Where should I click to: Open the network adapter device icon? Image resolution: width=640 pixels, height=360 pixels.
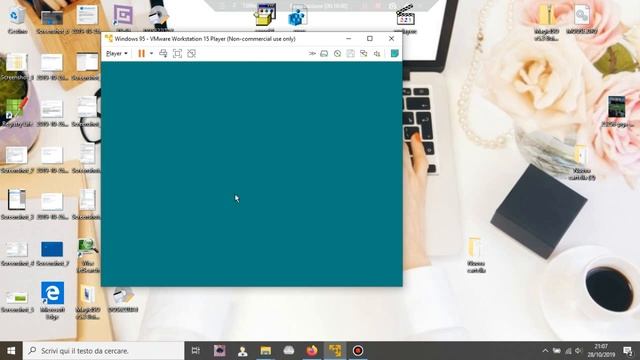(x=363, y=53)
